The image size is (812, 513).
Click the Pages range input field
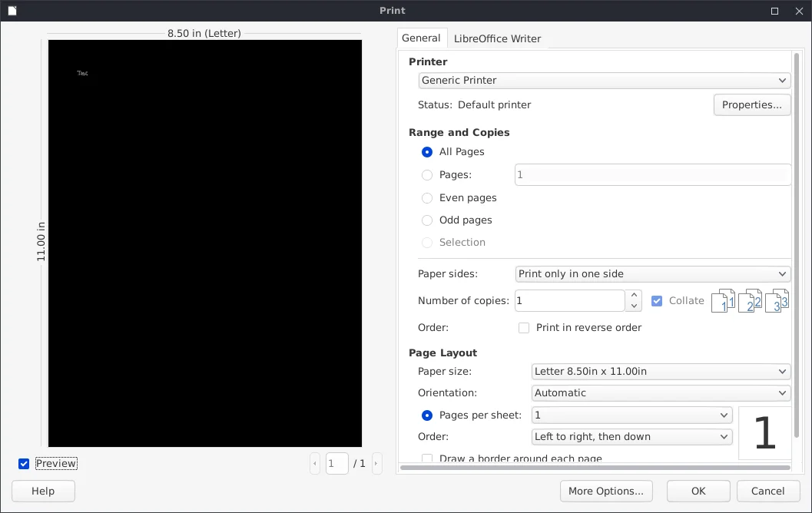(x=652, y=174)
